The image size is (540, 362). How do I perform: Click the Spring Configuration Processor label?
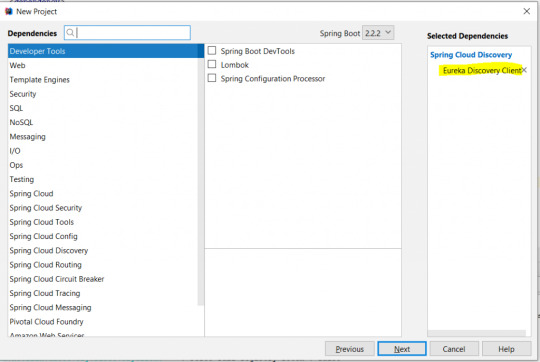273,79
